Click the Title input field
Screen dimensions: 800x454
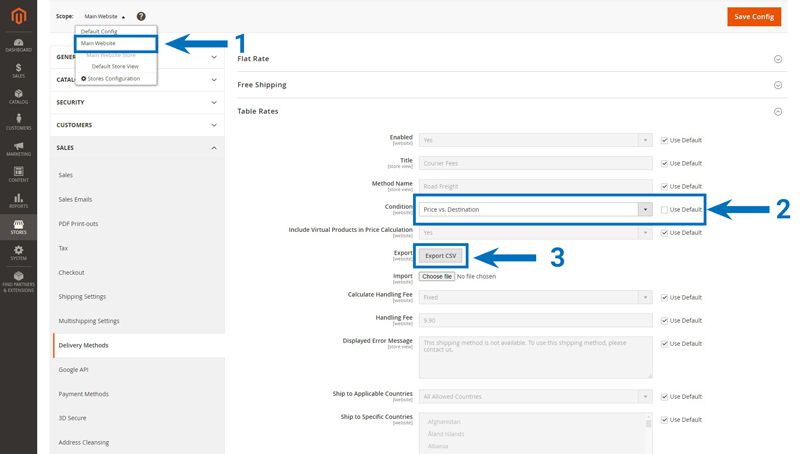(x=535, y=163)
